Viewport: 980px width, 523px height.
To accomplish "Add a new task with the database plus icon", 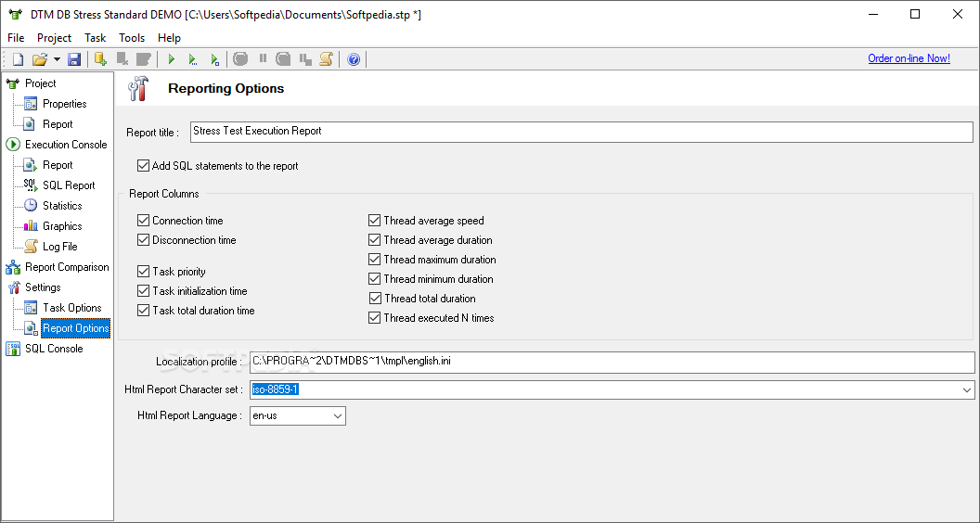I will pos(100,59).
